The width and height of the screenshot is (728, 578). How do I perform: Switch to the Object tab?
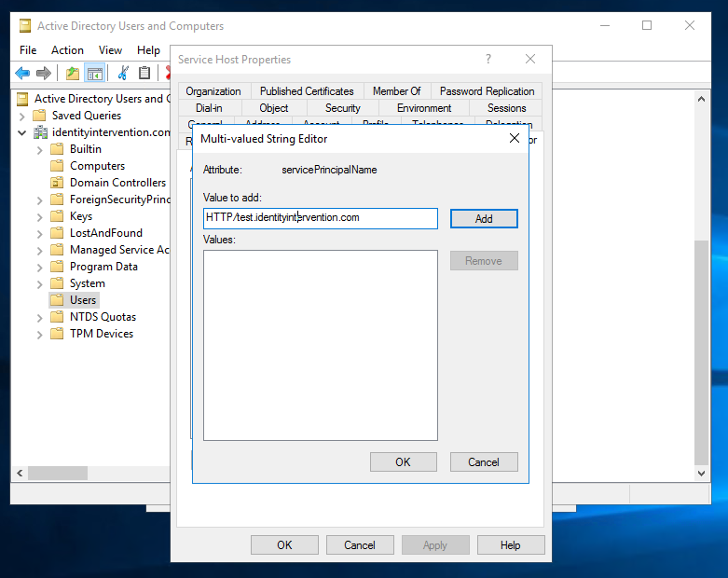coord(274,108)
